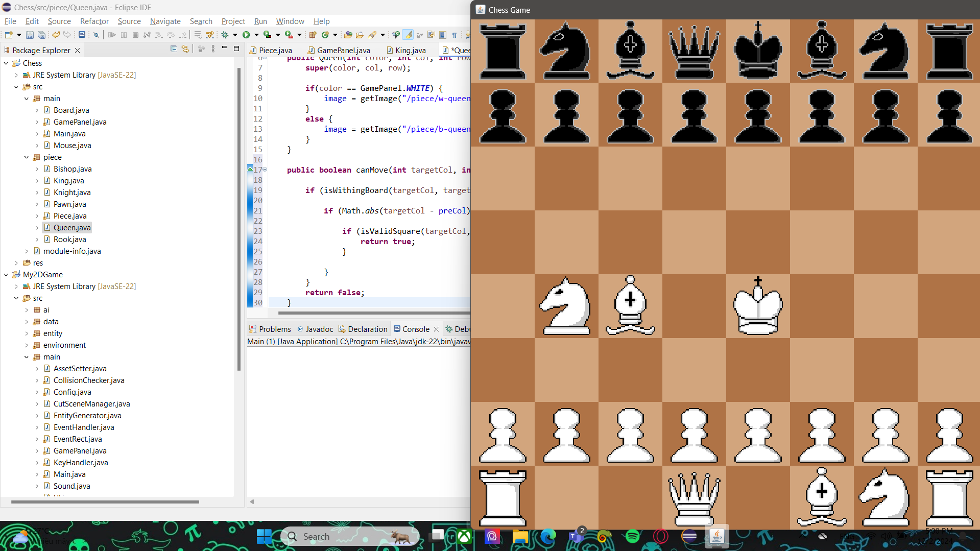Expand the ai package in My2DGame

tap(27, 310)
